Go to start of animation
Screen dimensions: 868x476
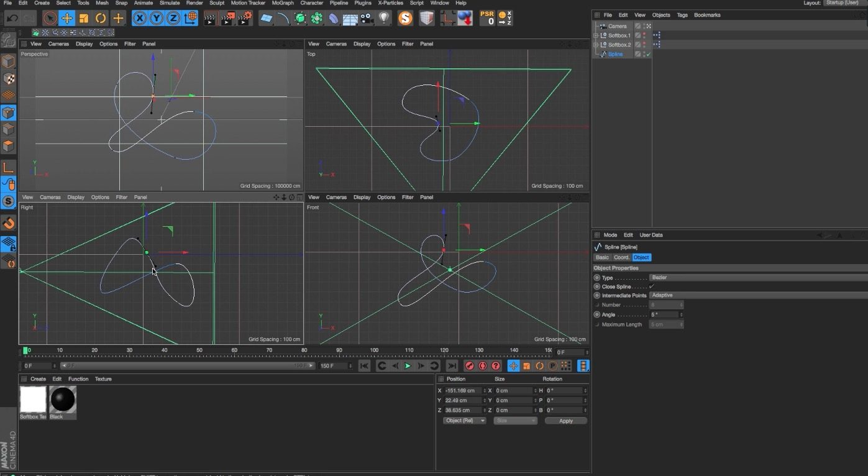pos(364,366)
